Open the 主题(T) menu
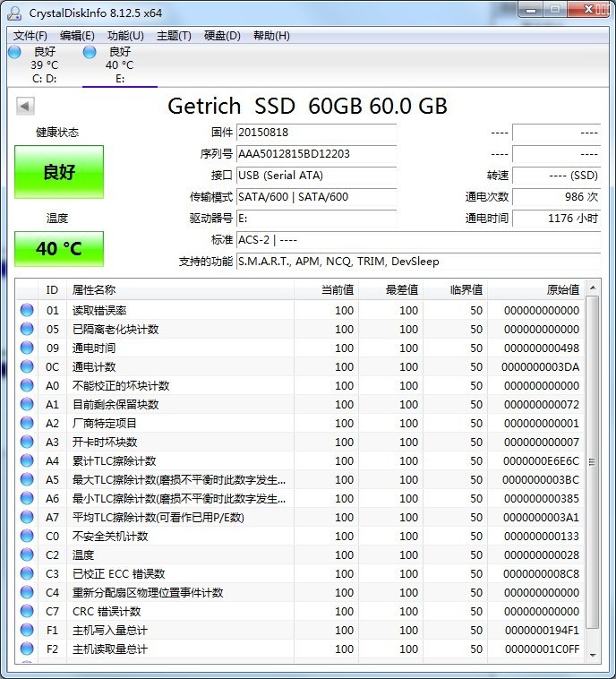 coord(174,36)
